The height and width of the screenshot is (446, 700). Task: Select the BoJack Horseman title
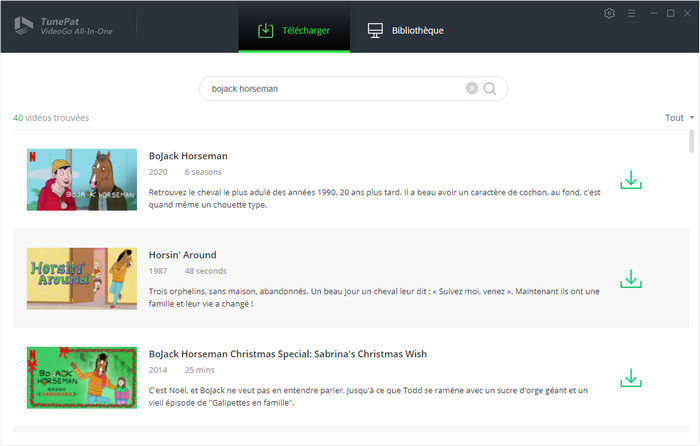188,156
